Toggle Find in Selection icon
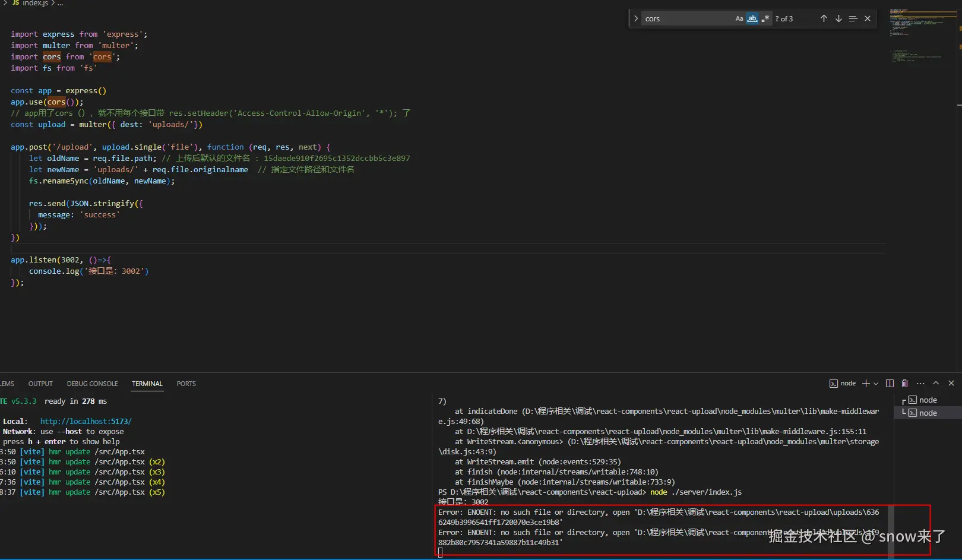The image size is (962, 560). coord(853,18)
